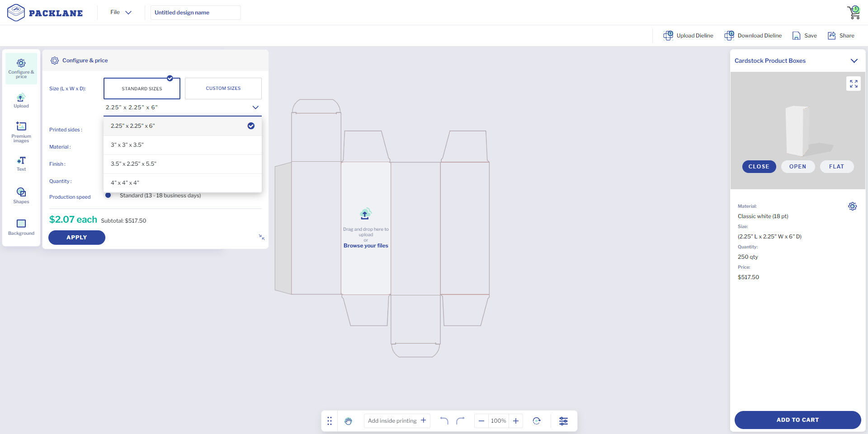The height and width of the screenshot is (434, 868).
Task: Switch to Custom Sizes tab
Action: point(223,89)
